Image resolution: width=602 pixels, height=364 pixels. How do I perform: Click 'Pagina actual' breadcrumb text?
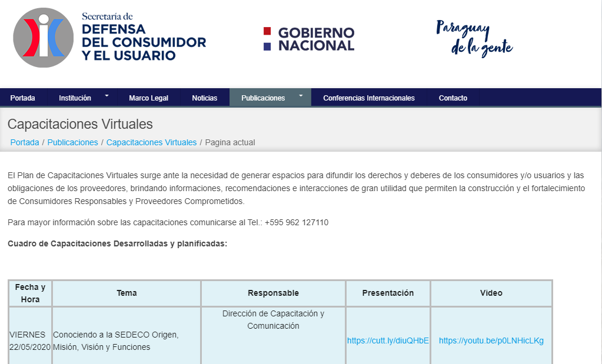point(230,142)
